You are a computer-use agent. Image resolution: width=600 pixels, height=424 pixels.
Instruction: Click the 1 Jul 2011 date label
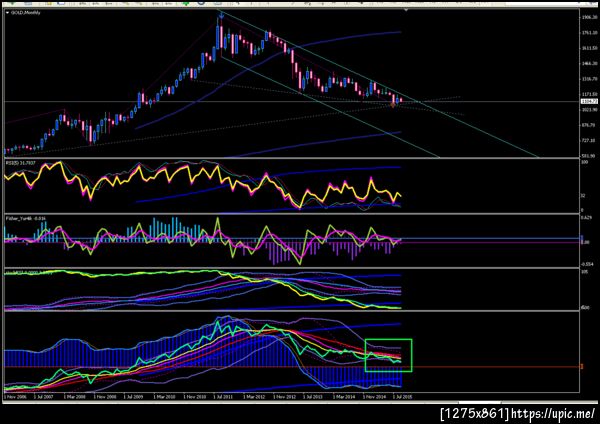pos(224,397)
